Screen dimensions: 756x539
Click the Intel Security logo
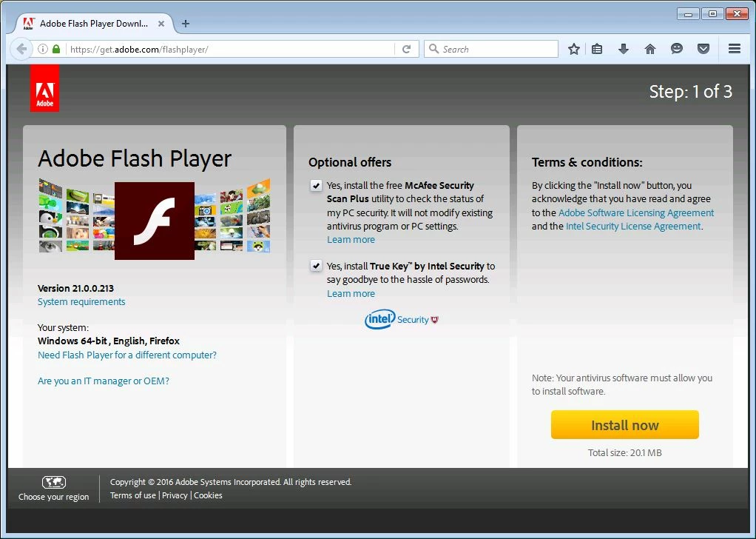(401, 319)
